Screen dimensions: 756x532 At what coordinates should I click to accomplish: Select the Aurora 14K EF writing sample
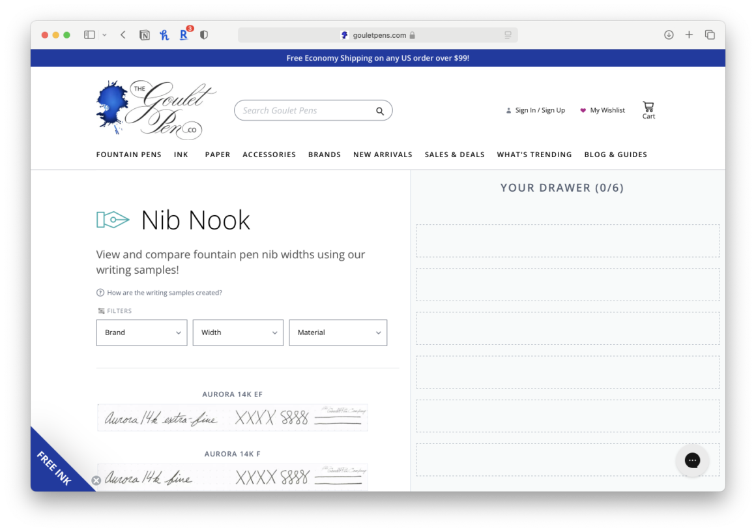233,417
